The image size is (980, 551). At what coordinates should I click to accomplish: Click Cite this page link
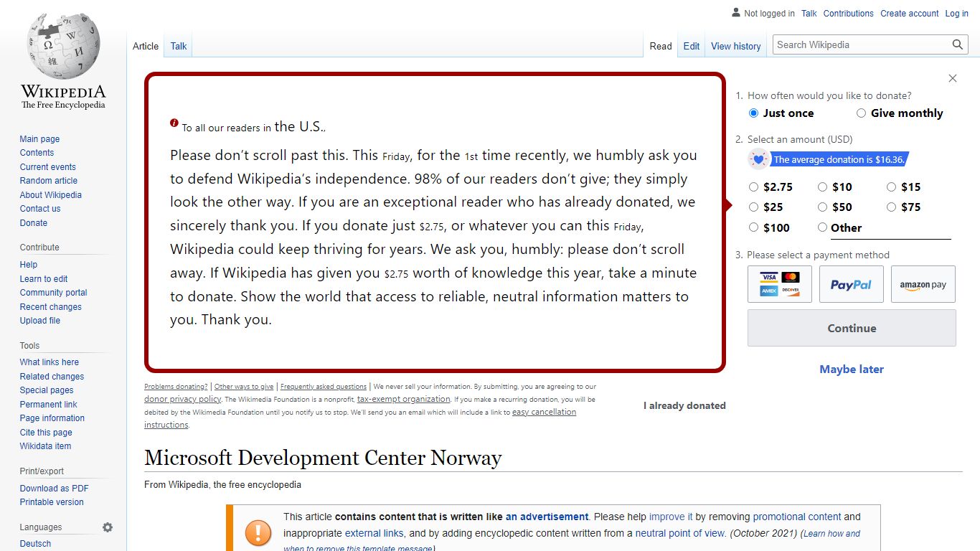pyautogui.click(x=46, y=433)
